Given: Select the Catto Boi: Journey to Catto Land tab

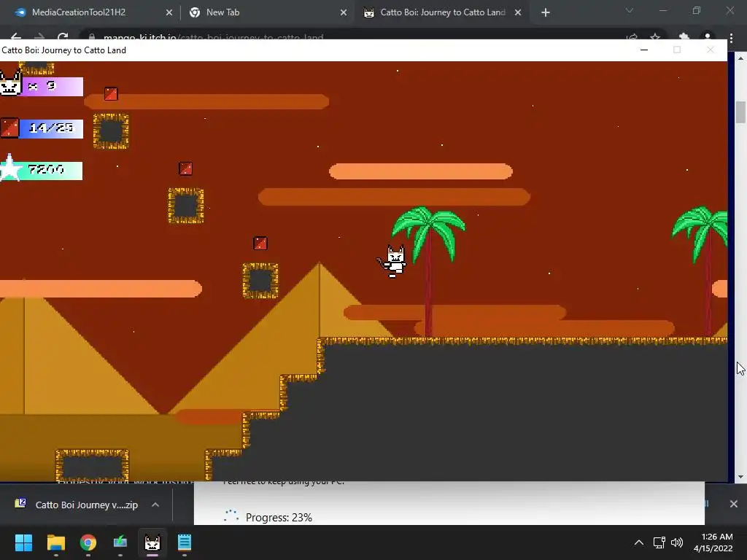Looking at the screenshot, I should tap(442, 12).
